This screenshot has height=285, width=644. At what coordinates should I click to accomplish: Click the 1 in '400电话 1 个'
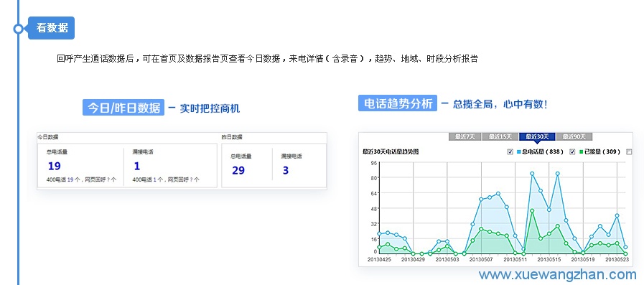[155, 179]
